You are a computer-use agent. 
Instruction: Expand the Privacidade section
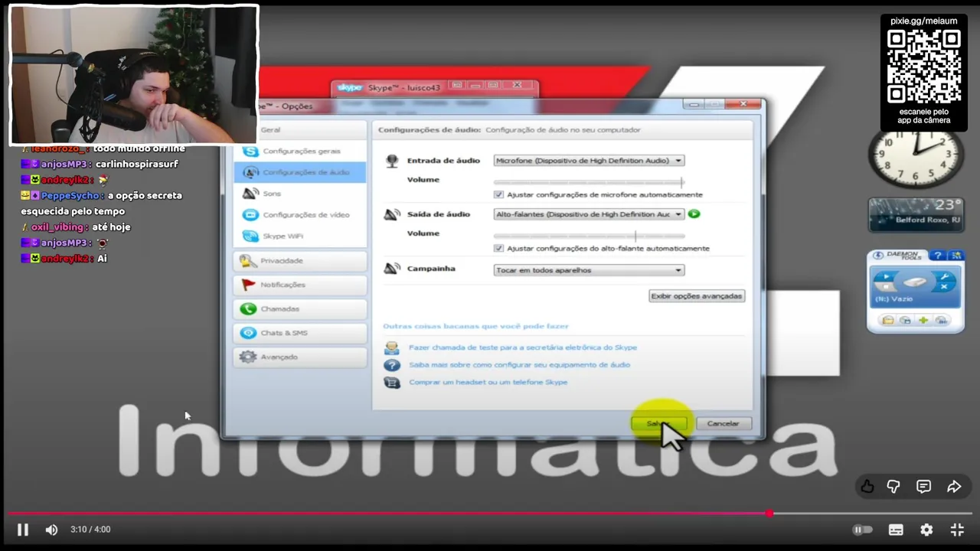coord(301,261)
